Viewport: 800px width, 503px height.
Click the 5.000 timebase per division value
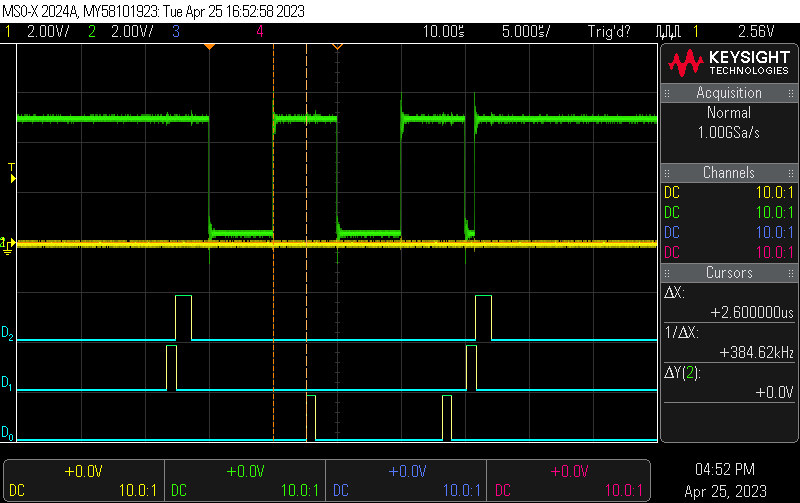(x=526, y=32)
